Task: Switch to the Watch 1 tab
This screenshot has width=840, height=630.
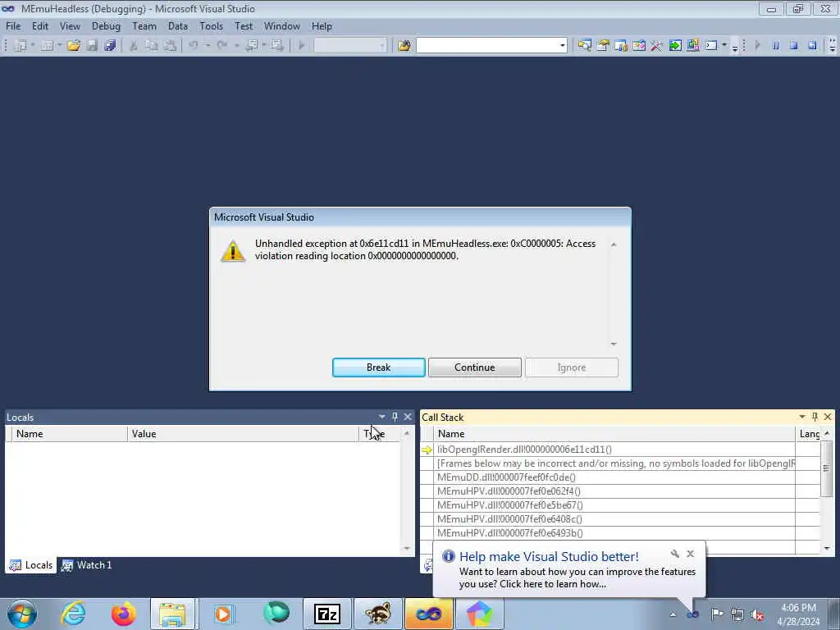Action: 87,565
